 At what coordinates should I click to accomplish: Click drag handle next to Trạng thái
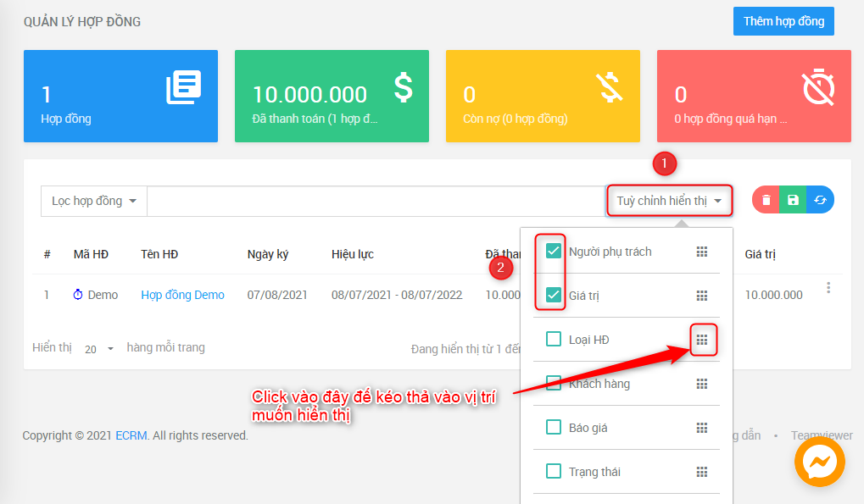coord(702,472)
